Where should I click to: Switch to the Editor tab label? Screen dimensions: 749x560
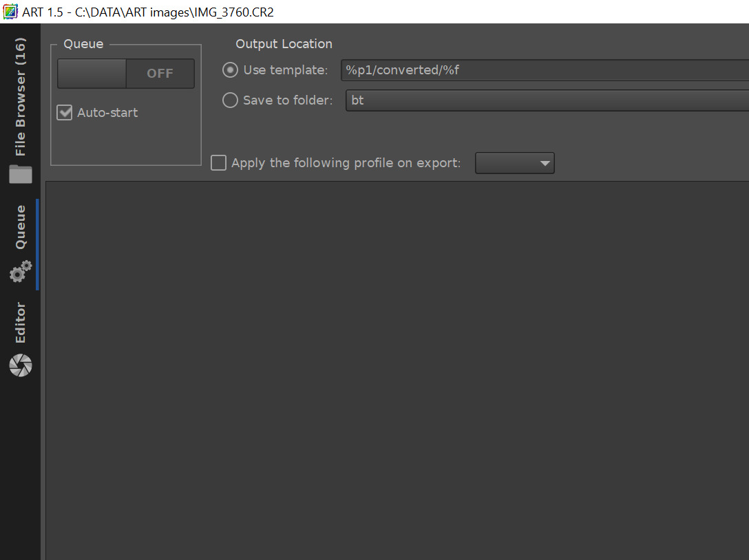(x=21, y=323)
